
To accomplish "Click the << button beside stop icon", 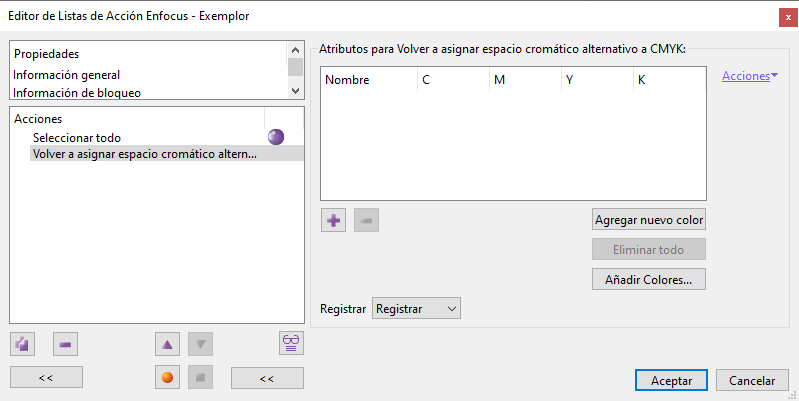I will [267, 378].
